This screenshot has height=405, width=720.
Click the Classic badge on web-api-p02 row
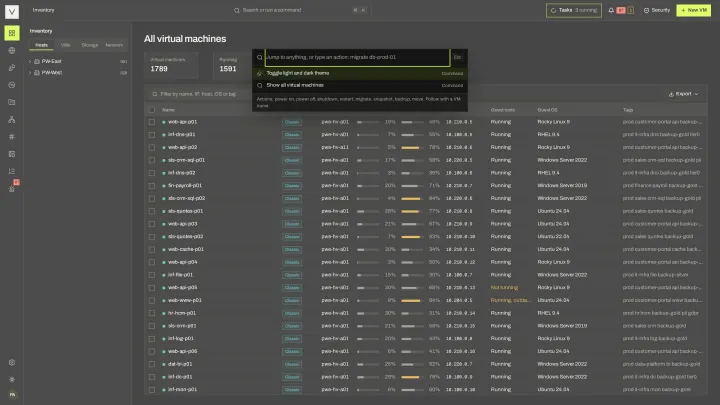pos(292,147)
